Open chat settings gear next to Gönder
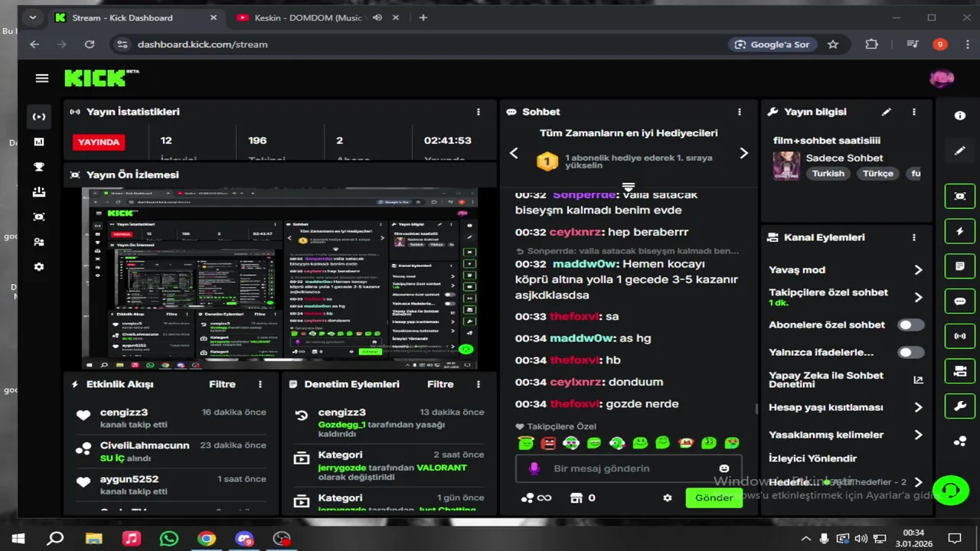This screenshot has height=551, width=980. (x=668, y=497)
